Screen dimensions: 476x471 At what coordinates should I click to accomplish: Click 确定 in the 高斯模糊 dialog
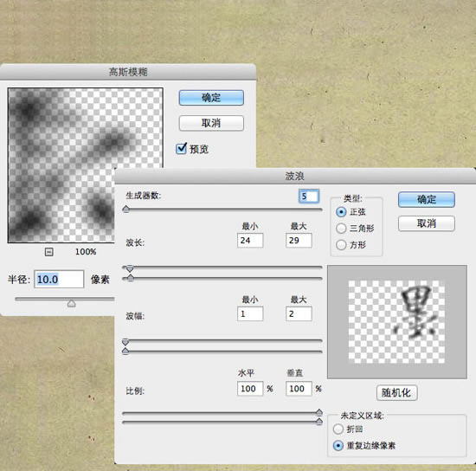[211, 98]
